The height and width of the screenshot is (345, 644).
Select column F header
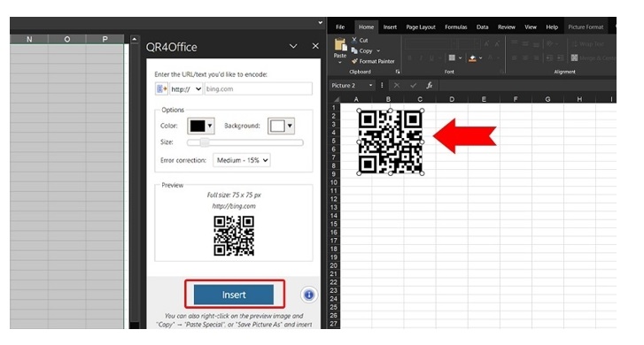pos(516,99)
